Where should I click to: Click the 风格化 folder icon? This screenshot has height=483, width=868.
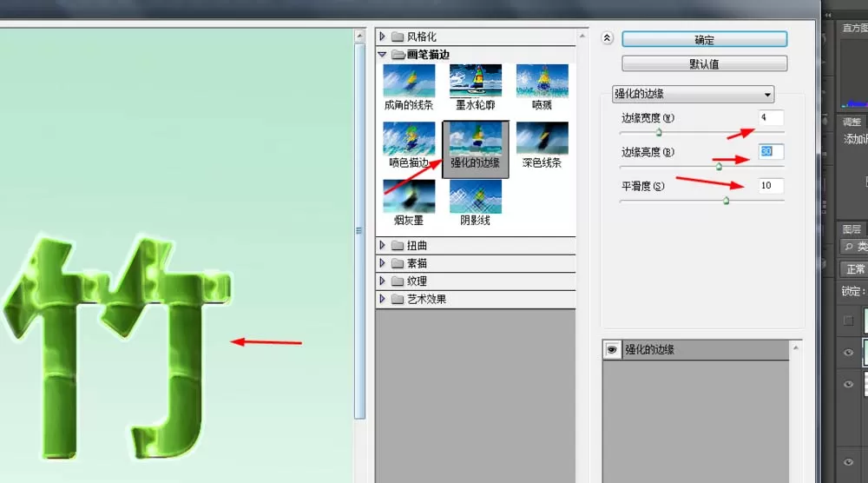pos(398,36)
